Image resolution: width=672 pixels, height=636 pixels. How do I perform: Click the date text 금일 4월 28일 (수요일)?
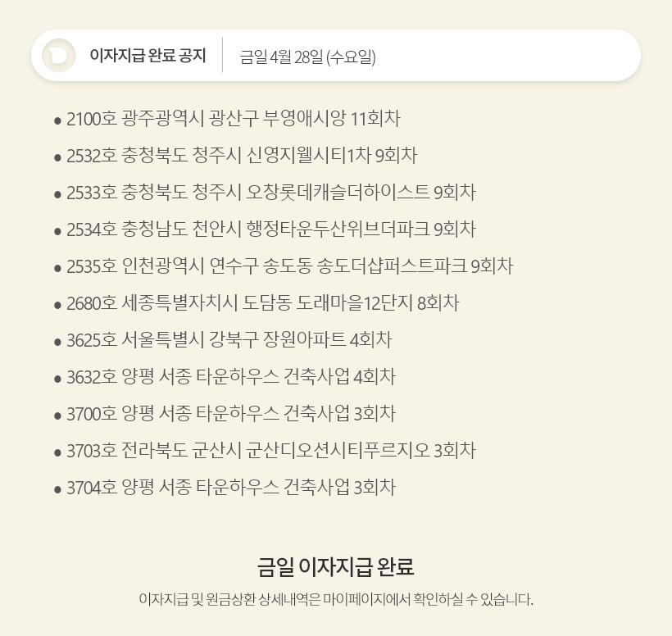click(x=307, y=57)
